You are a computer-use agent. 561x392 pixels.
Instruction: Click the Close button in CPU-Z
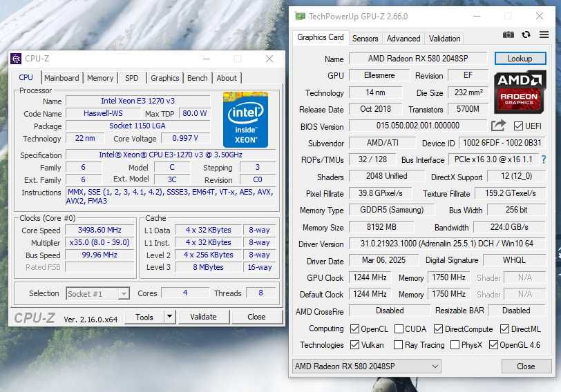256,317
